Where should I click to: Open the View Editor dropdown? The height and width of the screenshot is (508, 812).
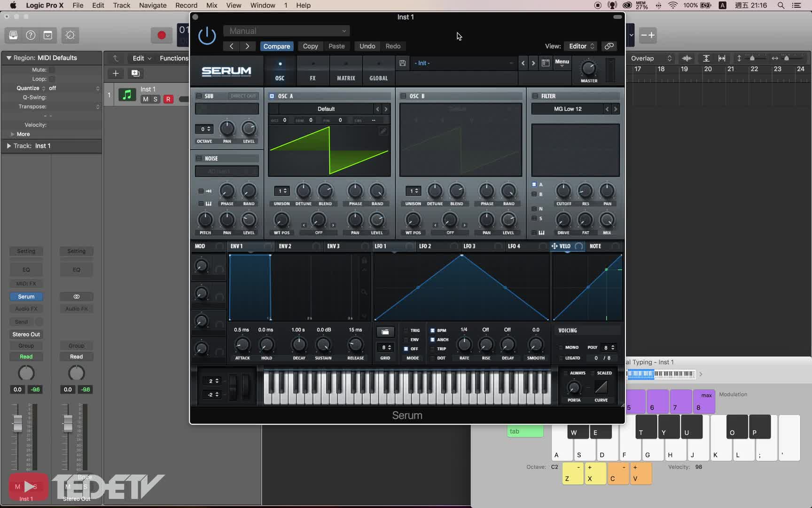[x=581, y=46]
